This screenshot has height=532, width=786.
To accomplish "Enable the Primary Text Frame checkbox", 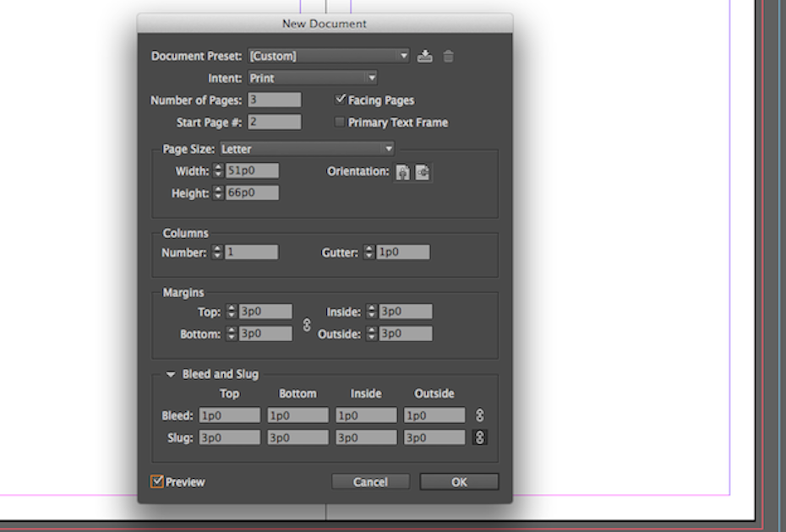I will 341,122.
